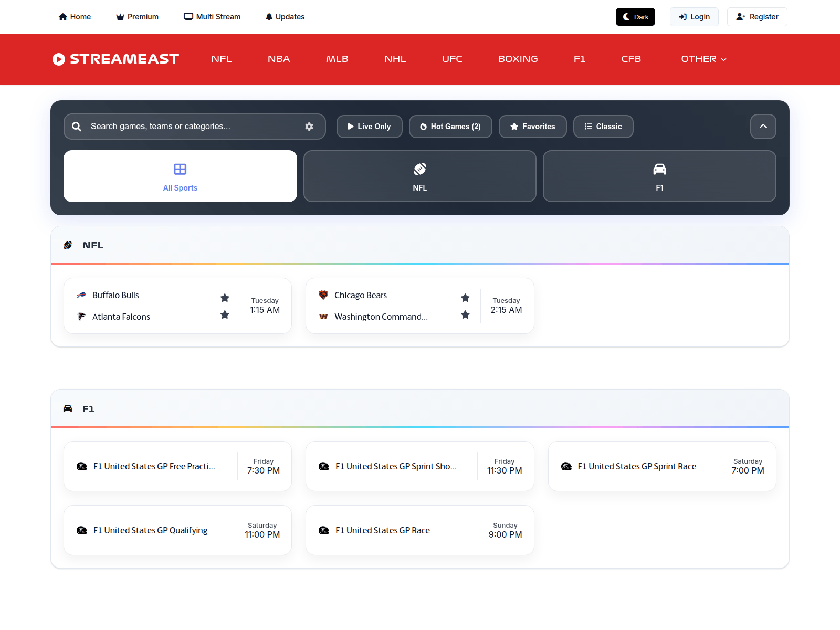Image resolution: width=840 pixels, height=630 pixels.
Task: Select the NFL category tab
Action: coord(420,176)
